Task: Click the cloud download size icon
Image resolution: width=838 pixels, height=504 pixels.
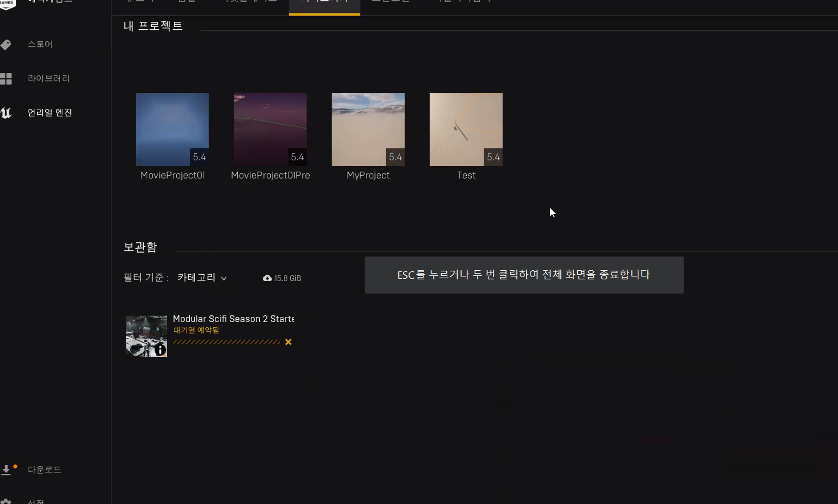Action: pyautogui.click(x=267, y=278)
